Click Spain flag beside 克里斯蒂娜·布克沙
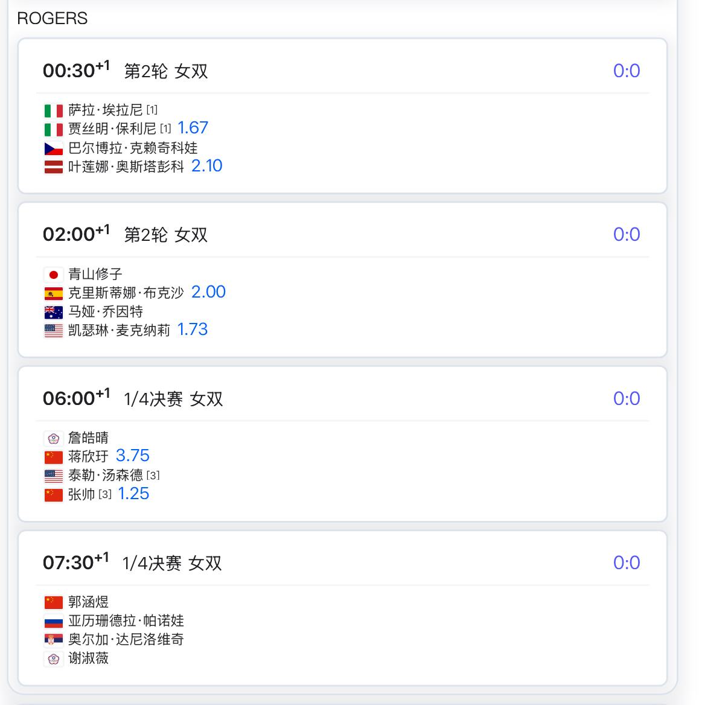Image resolution: width=728 pixels, height=705 pixels. (54, 294)
